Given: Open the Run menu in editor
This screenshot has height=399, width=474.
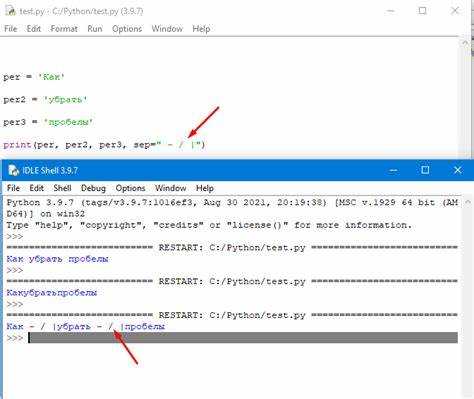Looking at the screenshot, I should 95,29.
